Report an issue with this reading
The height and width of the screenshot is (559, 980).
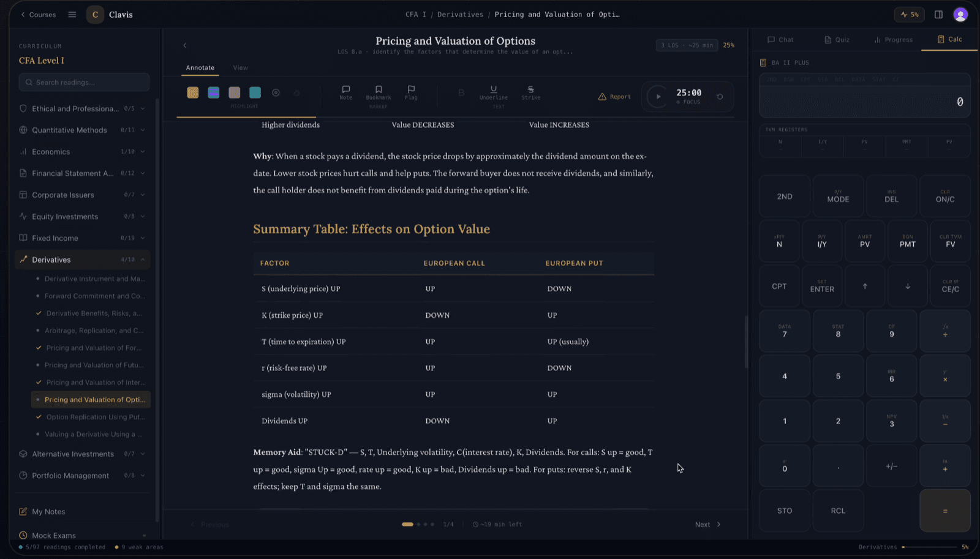[614, 97]
